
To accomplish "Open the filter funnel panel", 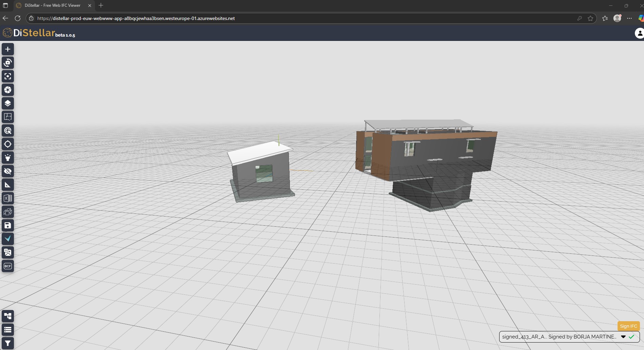I will coord(8,343).
